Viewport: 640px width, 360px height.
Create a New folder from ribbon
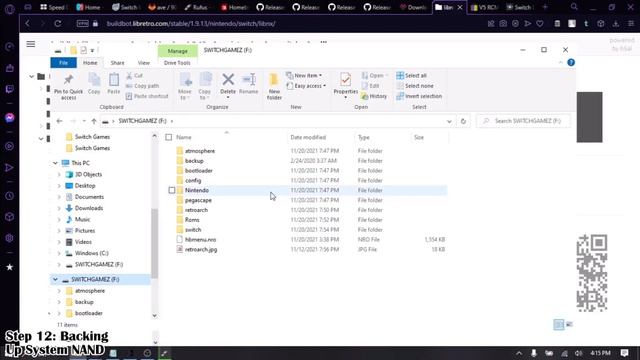[274, 86]
